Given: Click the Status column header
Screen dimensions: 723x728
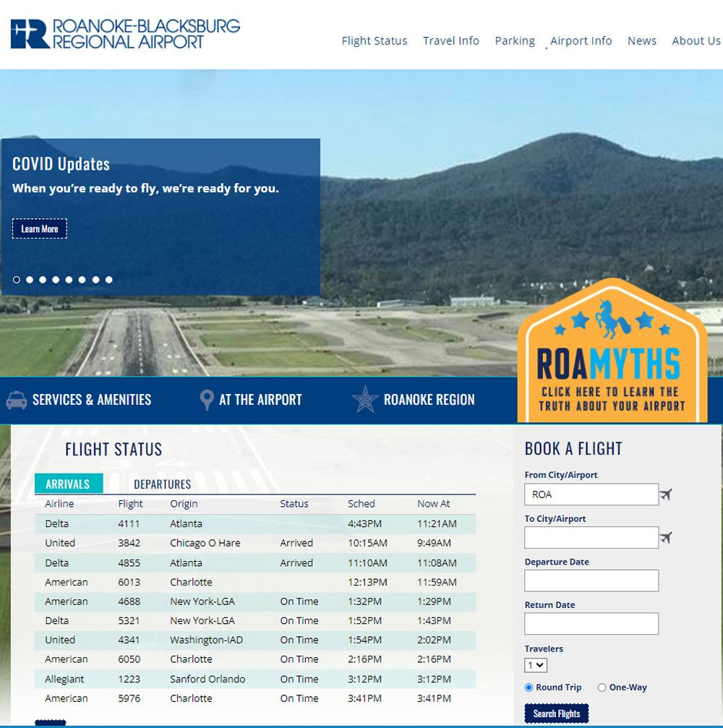Looking at the screenshot, I should (294, 504).
